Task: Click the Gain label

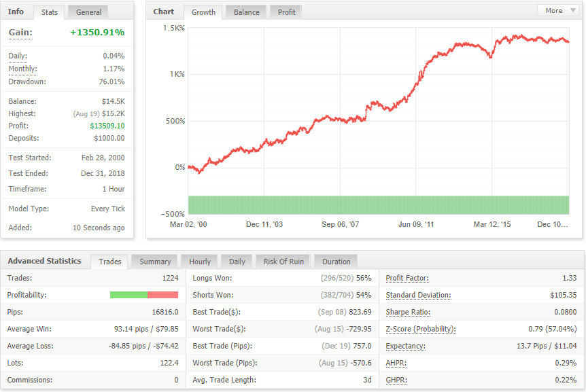Action: click(20, 33)
